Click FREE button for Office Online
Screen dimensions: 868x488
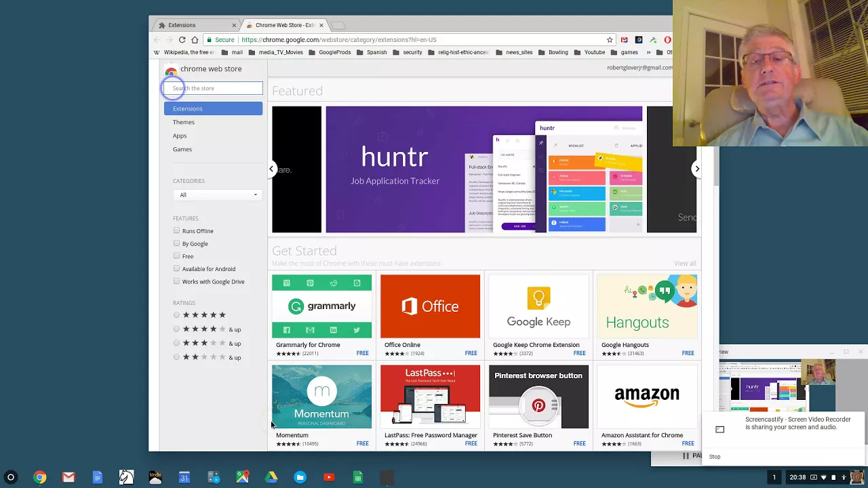(471, 353)
